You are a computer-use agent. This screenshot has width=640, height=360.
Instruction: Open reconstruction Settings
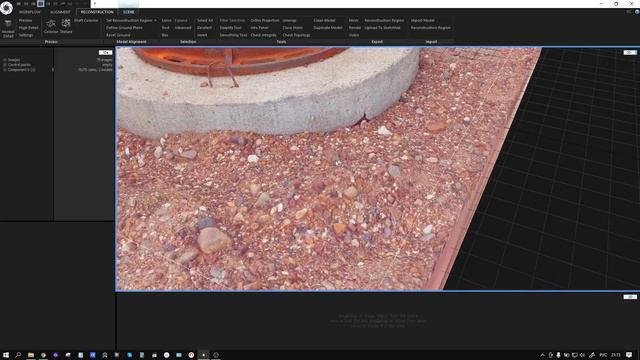coord(26,35)
